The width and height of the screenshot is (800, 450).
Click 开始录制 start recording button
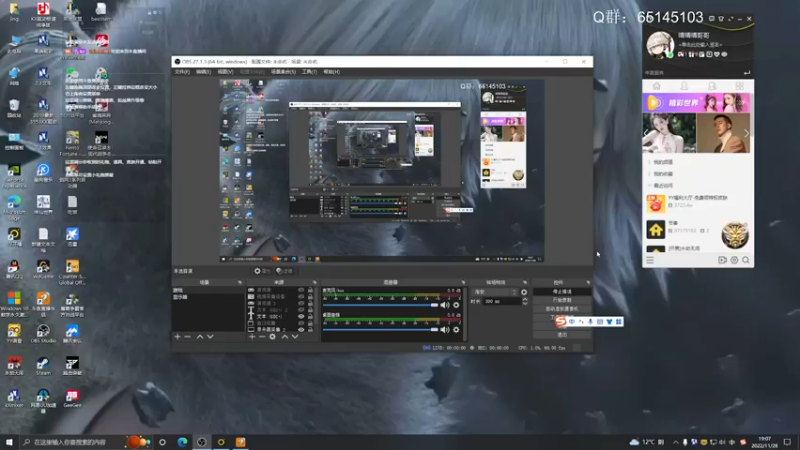click(562, 301)
